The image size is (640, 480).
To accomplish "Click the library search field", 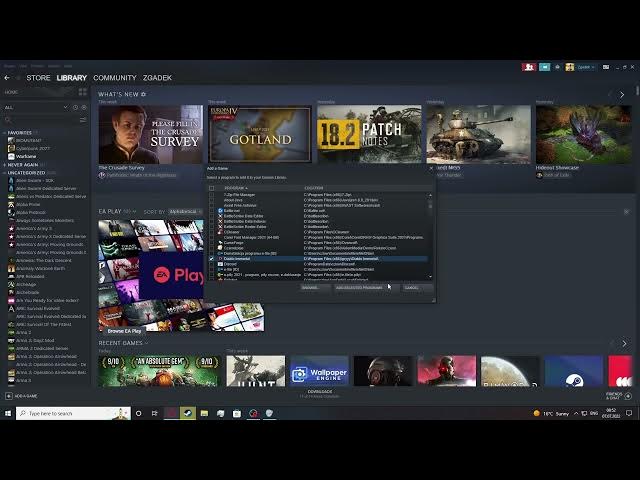I will 41,120.
